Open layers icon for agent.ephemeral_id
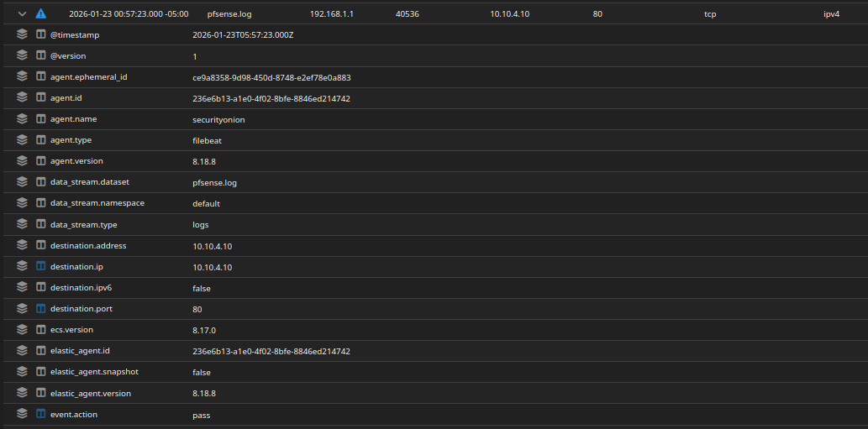The image size is (868, 429). (x=23, y=77)
